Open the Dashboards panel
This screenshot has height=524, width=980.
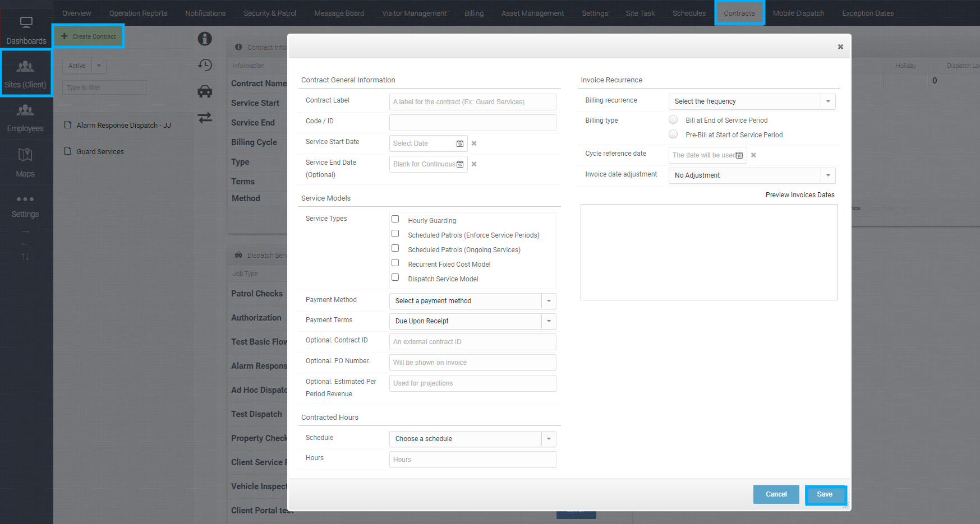click(x=26, y=28)
